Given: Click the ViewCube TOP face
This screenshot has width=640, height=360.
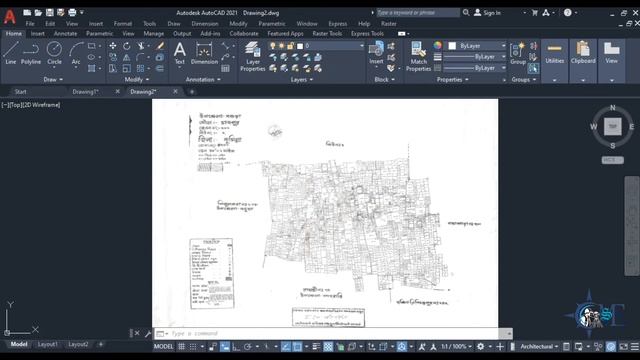Looking at the screenshot, I should [x=613, y=127].
